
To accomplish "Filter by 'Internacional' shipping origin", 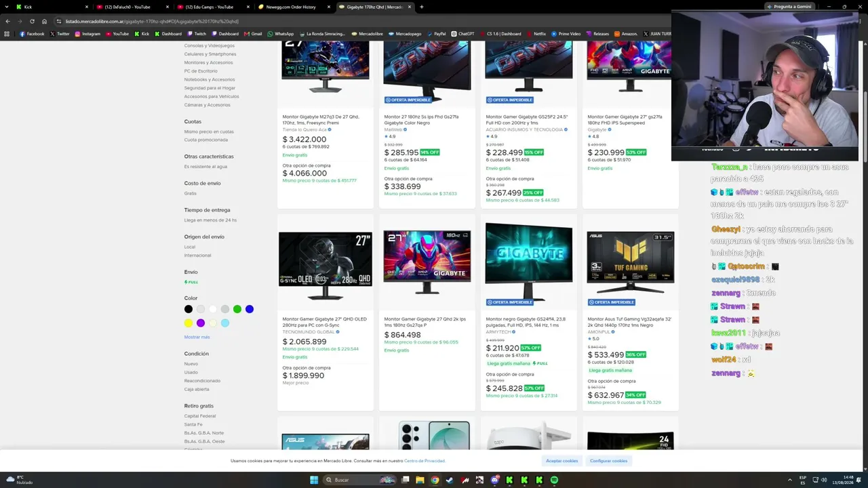I will coord(197,256).
